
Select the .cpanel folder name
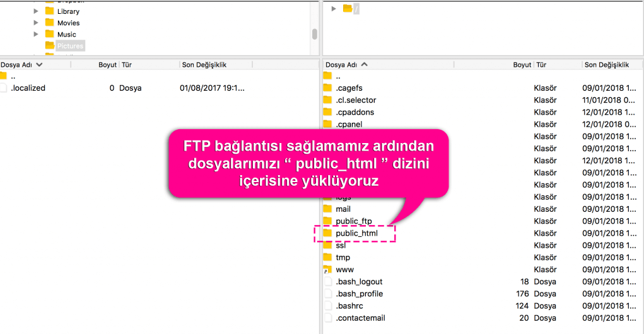tap(349, 124)
